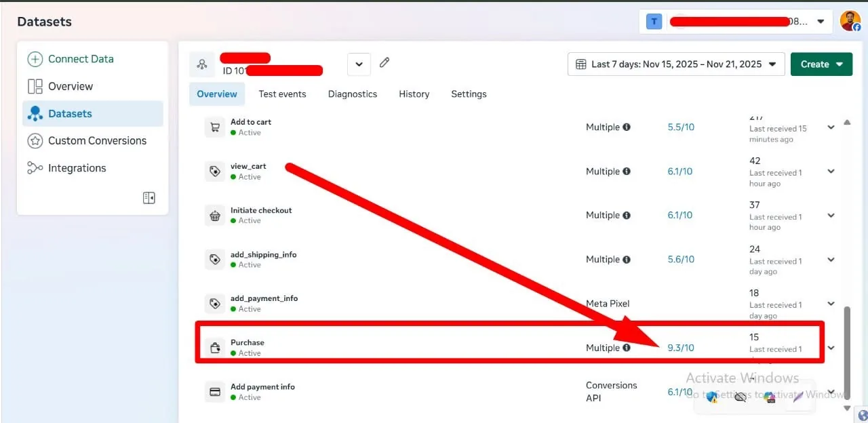The image size is (868, 423).
Task: Open the account selector dropdown at top
Action: pos(736,22)
